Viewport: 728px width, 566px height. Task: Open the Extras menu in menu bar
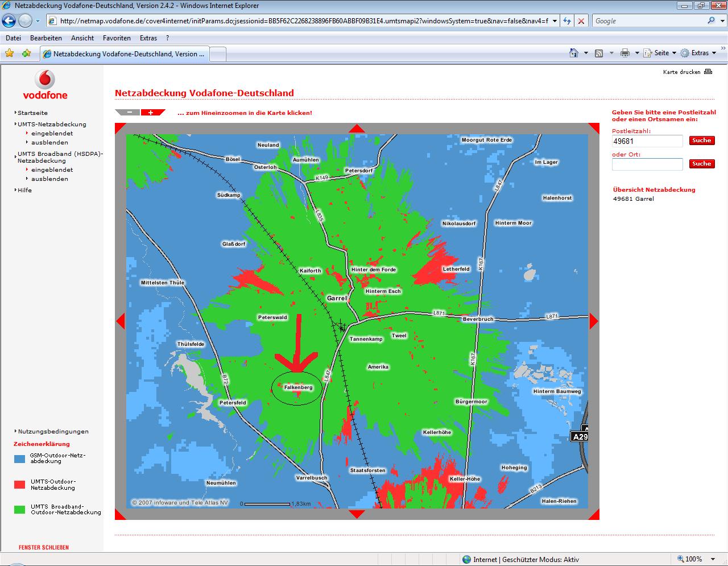click(x=148, y=38)
